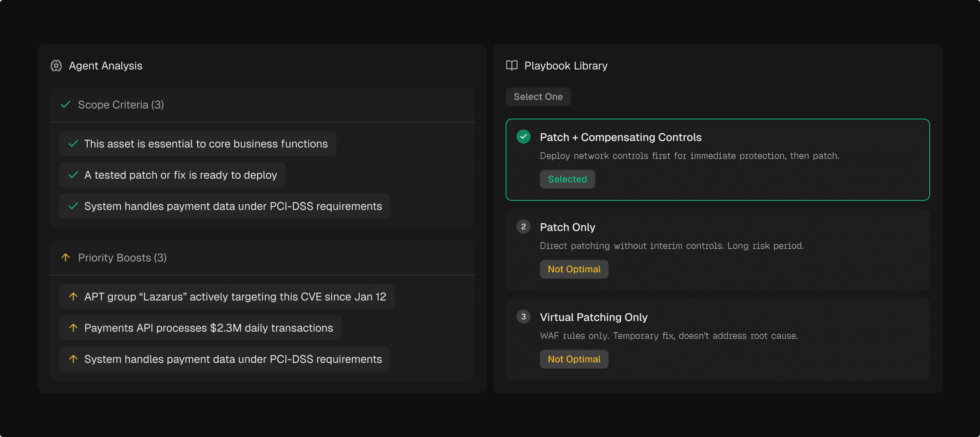The height and width of the screenshot is (437, 980).
Task: Collapse the Priority Boosts (3) section
Action: pyautogui.click(x=122, y=258)
